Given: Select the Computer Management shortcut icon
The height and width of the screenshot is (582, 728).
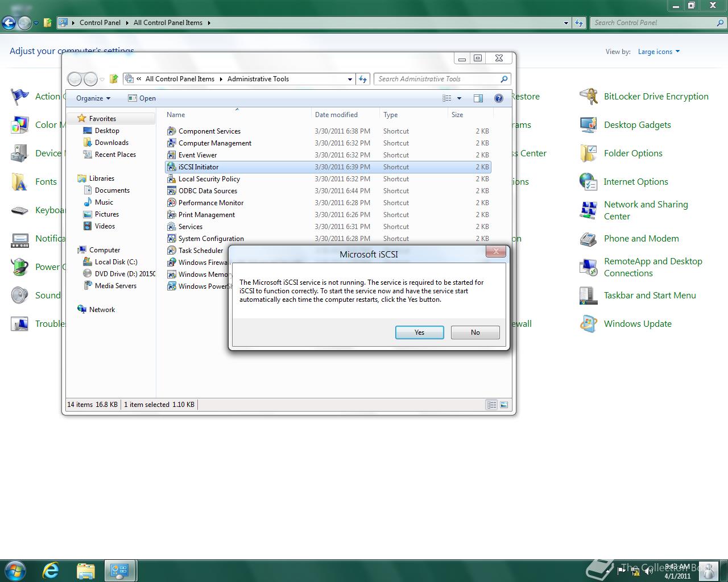Looking at the screenshot, I should click(x=172, y=143).
